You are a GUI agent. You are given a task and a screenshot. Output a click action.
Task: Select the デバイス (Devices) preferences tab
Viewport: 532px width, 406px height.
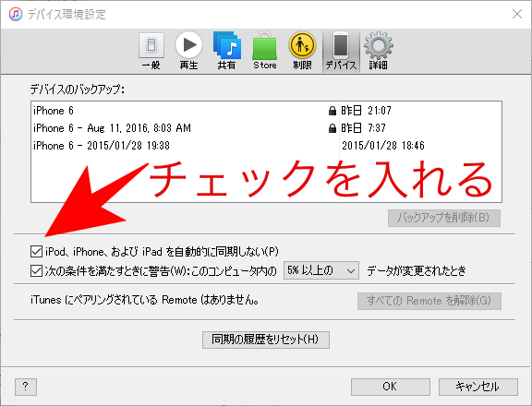341,51
